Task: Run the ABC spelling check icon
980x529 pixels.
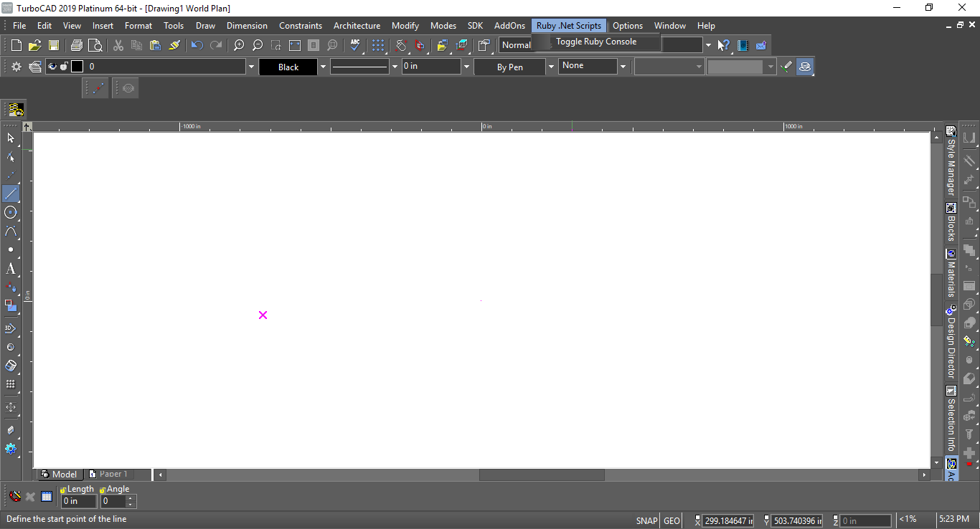Action: tap(355, 45)
